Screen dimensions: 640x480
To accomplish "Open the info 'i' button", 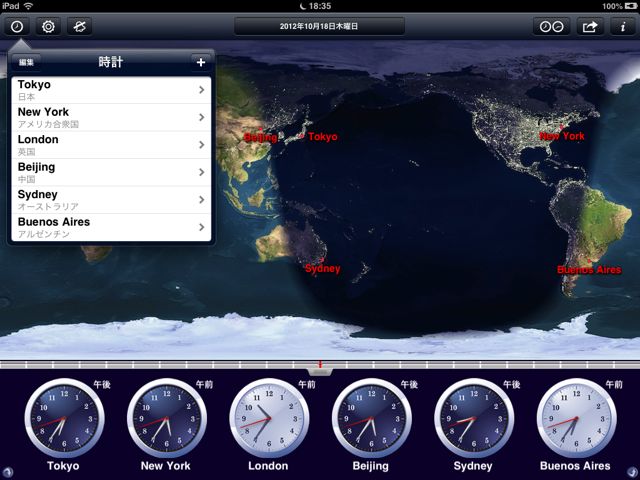I will point(623,27).
